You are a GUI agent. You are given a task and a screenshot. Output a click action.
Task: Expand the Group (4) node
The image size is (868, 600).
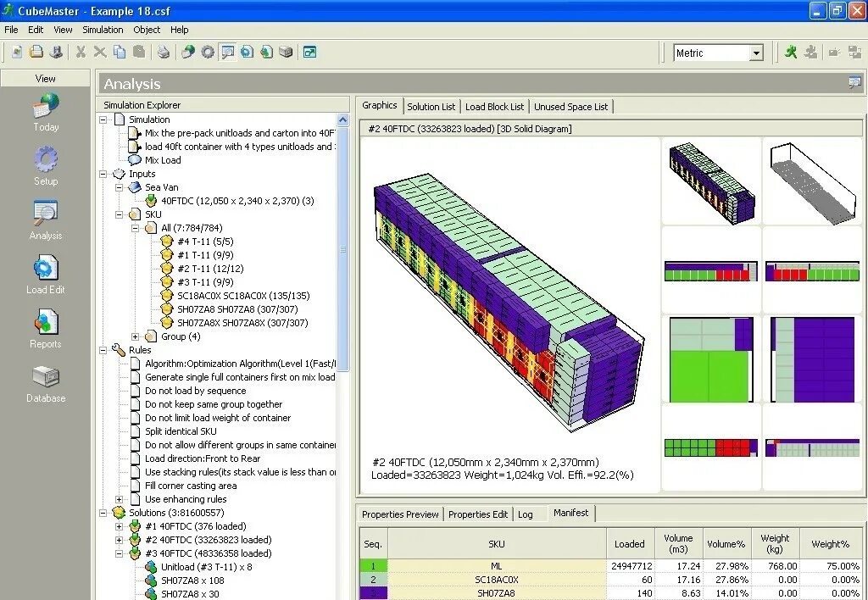click(135, 336)
